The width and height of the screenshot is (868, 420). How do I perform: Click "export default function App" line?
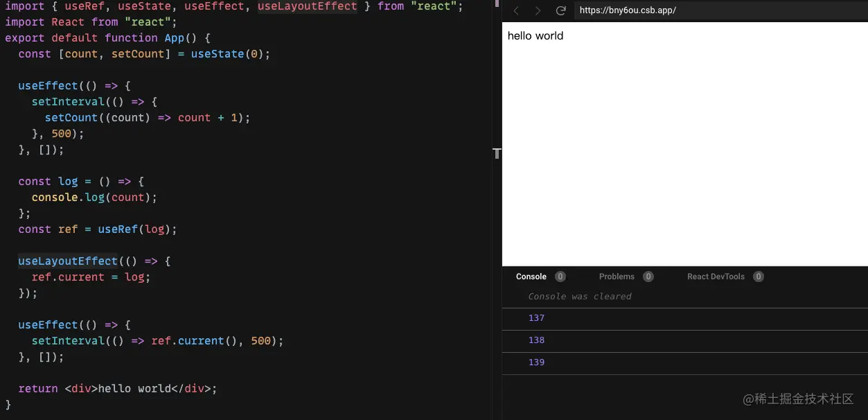coord(107,38)
